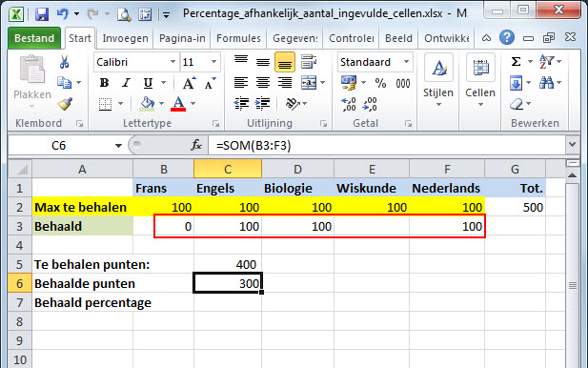The height and width of the screenshot is (368, 588).
Task: Click the insert function fx icon
Action: click(x=196, y=145)
